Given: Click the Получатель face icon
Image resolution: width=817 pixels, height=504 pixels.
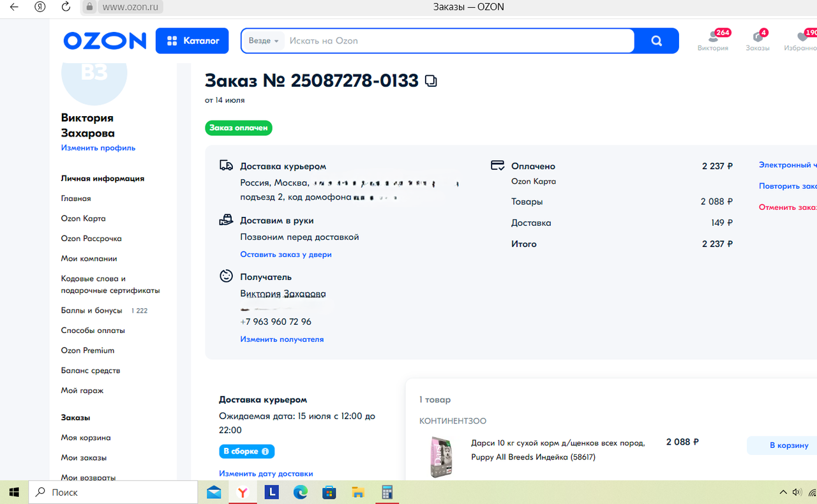Looking at the screenshot, I should coord(226,276).
